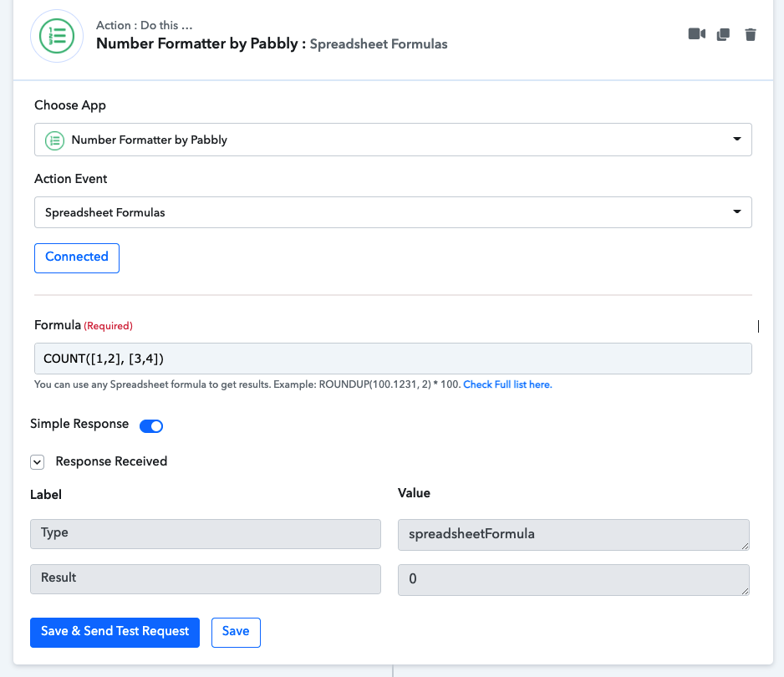Click into the Formula input field
This screenshot has height=677, width=784.
point(393,359)
